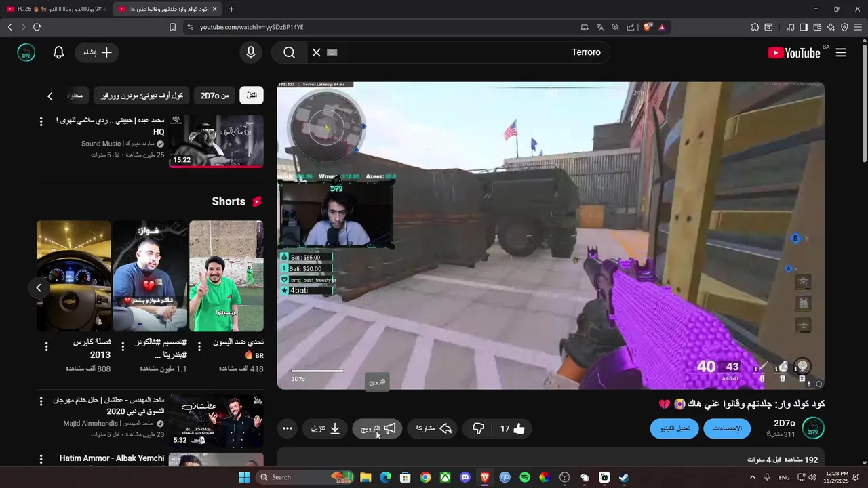Toggle the browser sidebar panel icon
This screenshot has width=868, height=488.
[x=804, y=27]
